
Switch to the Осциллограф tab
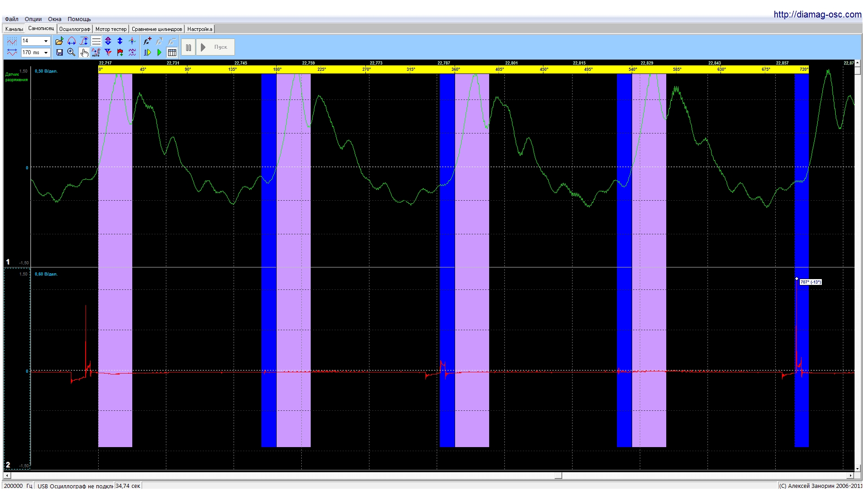click(x=74, y=29)
